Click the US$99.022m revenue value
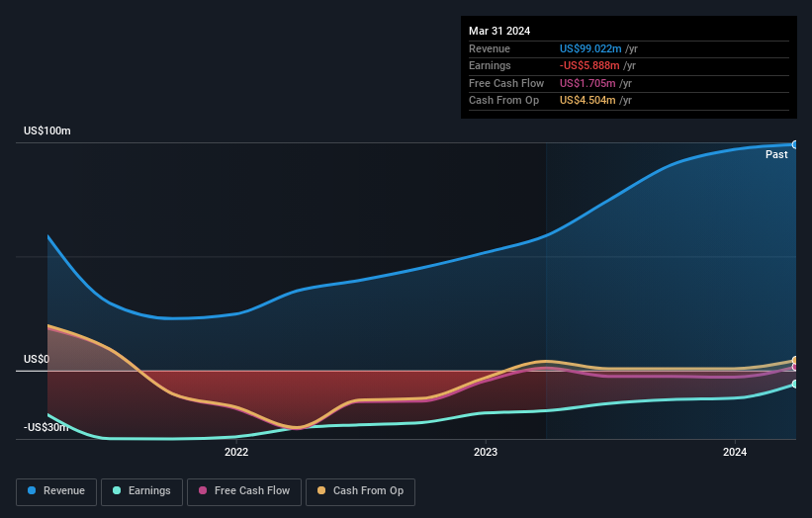Viewport: 812px width, 518px height. click(590, 48)
